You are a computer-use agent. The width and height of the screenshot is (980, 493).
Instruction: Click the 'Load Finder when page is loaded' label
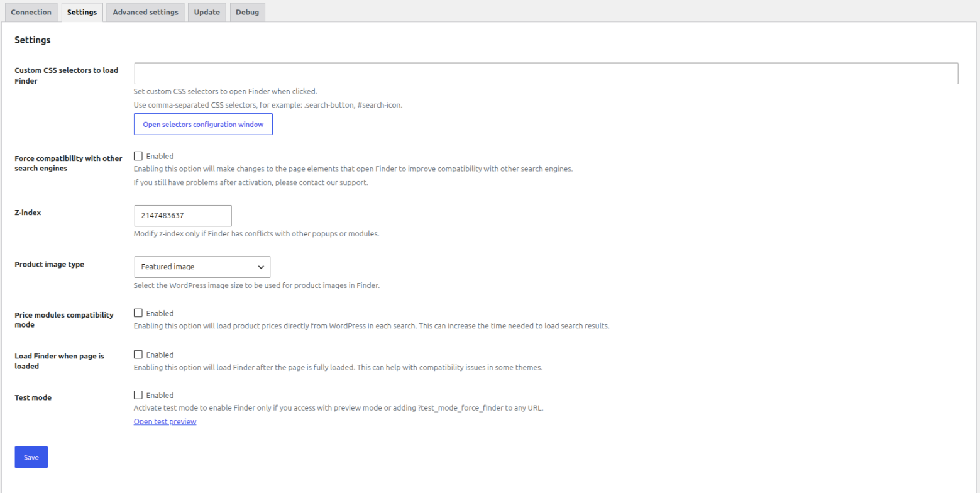[x=59, y=361]
